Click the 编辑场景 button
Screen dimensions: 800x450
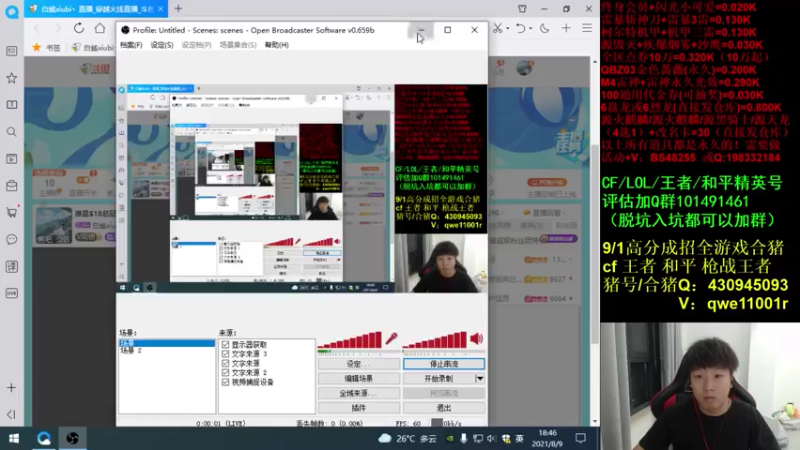tap(359, 379)
